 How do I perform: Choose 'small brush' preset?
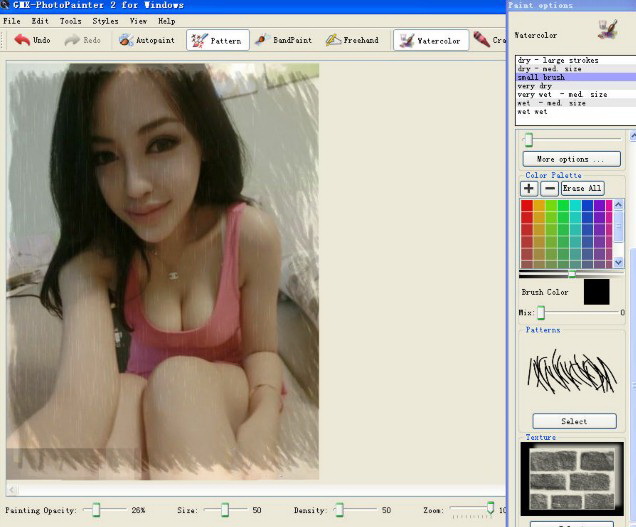point(576,77)
